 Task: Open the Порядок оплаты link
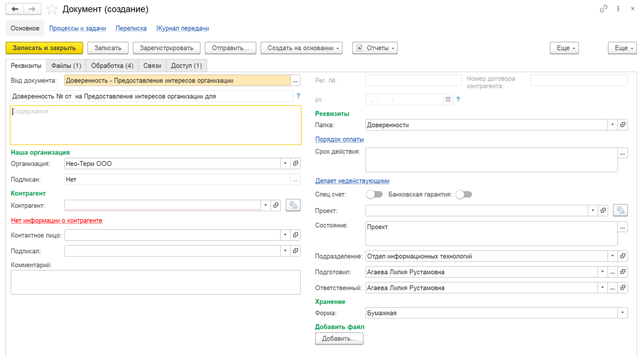[339, 139]
